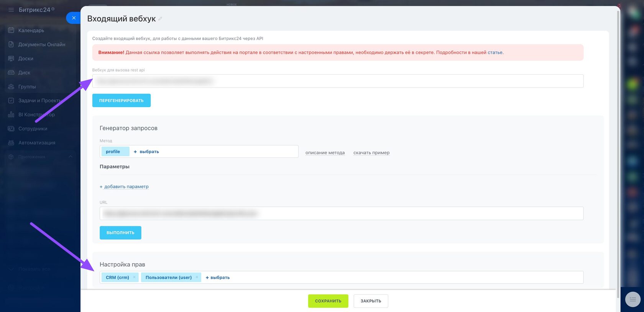Image resolution: width=644 pixels, height=312 pixels.
Task: Open Документы Онлайн in the sidebar
Action: pyautogui.click(x=42, y=44)
